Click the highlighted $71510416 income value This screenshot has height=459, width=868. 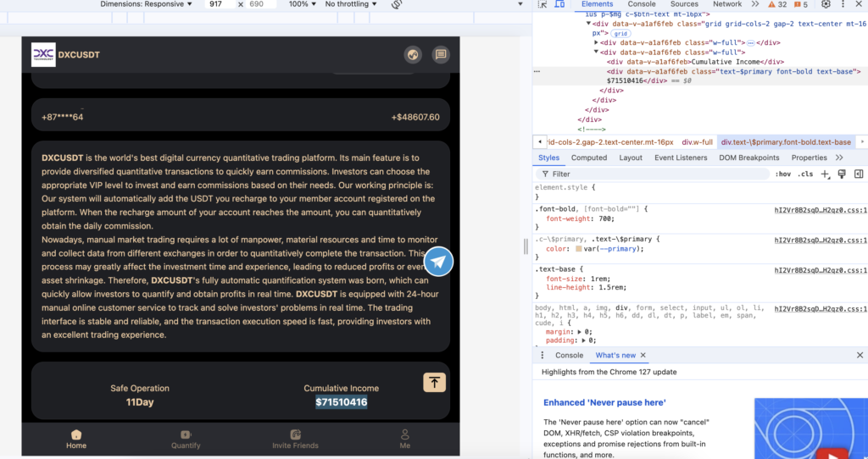(341, 402)
